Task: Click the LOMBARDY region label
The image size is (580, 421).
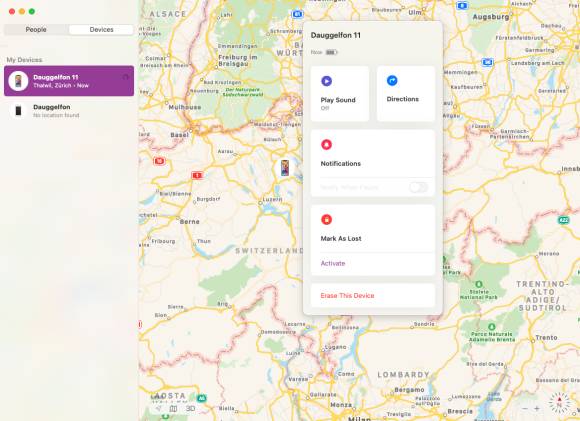Action: [403, 375]
